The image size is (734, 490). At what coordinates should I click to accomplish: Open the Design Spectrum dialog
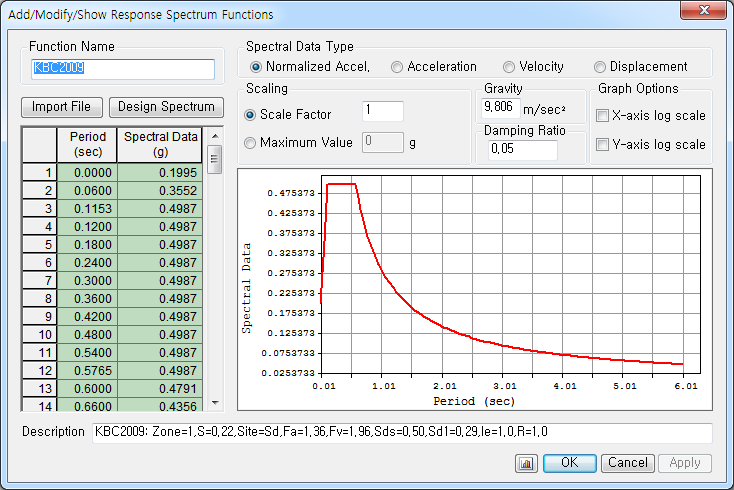pos(166,107)
